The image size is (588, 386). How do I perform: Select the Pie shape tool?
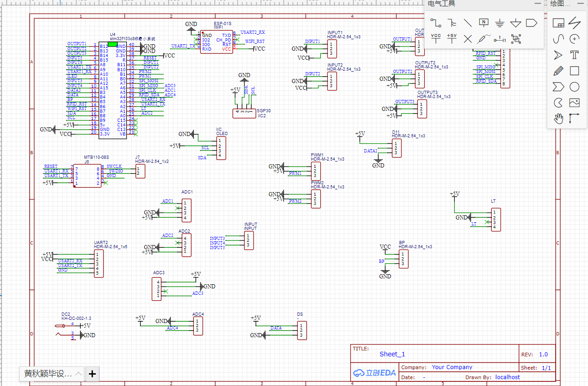pyautogui.click(x=558, y=103)
